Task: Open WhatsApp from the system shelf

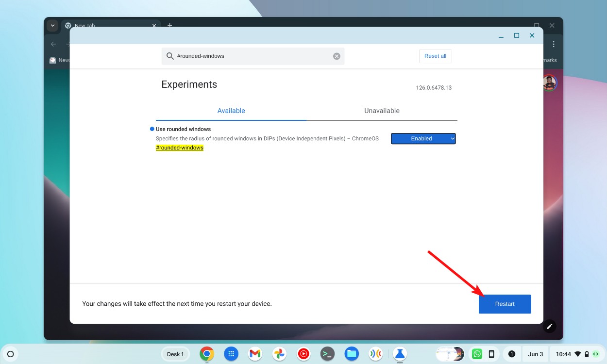Action: [x=477, y=354]
